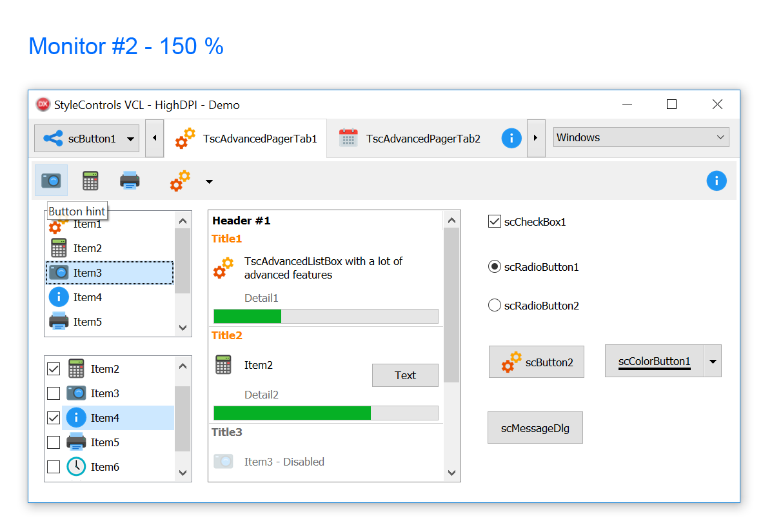The image size is (772, 532).
Task: Select Item2 text in top list
Action: click(x=88, y=248)
